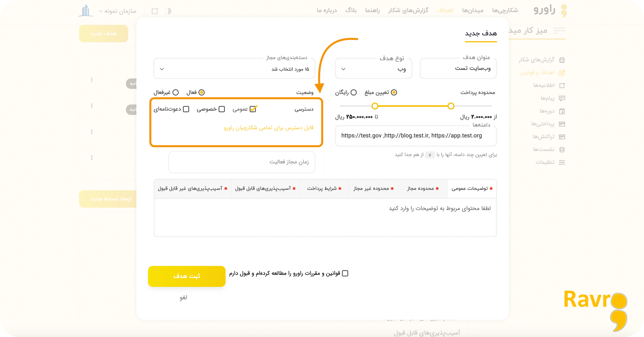The height and width of the screenshot is (337, 644).
Task: Click the organization building avatar icon
Action: (x=85, y=11)
